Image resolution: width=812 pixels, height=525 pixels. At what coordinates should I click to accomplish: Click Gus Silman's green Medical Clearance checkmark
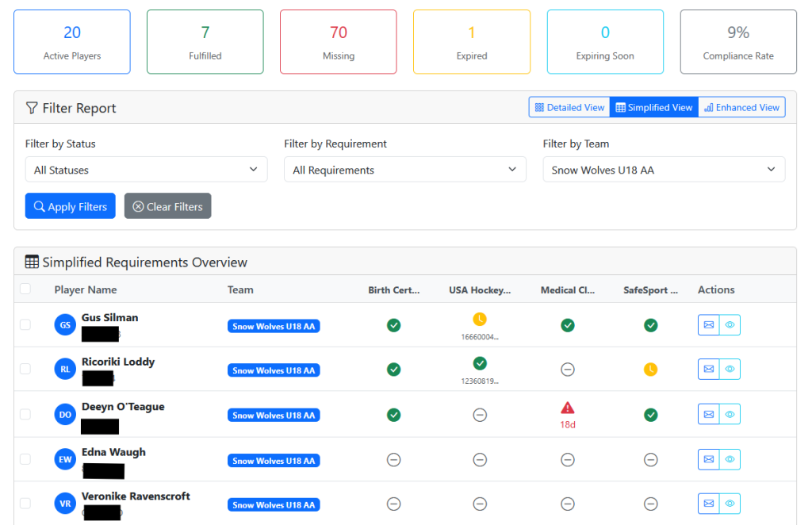point(568,325)
